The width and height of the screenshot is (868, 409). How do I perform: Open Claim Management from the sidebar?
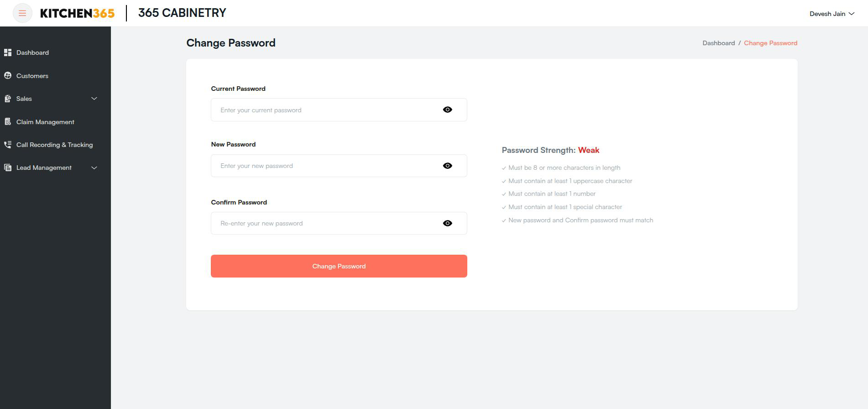coord(45,122)
